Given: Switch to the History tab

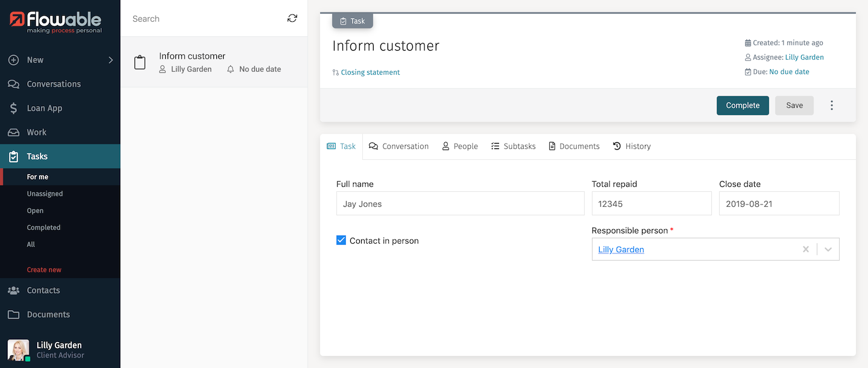Looking at the screenshot, I should pyautogui.click(x=632, y=146).
